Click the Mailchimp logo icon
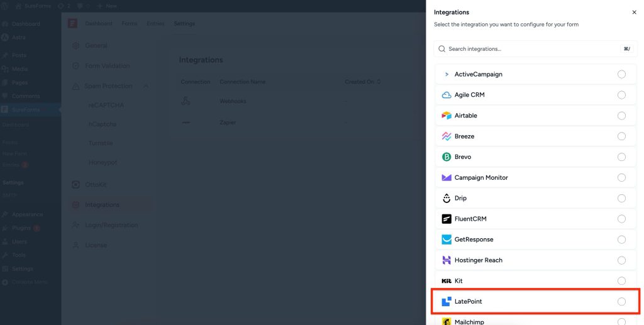The width and height of the screenshot is (644, 325). pyautogui.click(x=447, y=322)
